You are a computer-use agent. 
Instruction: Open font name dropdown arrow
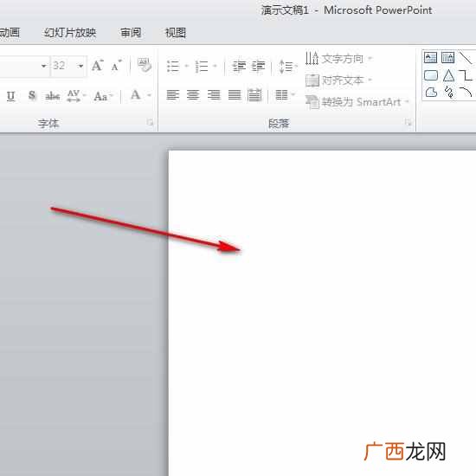click(x=44, y=66)
